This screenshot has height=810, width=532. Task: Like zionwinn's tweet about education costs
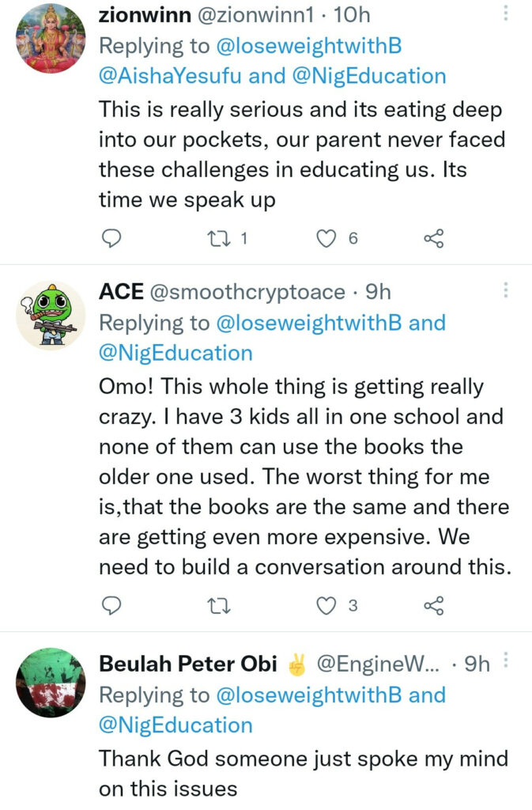(326, 238)
